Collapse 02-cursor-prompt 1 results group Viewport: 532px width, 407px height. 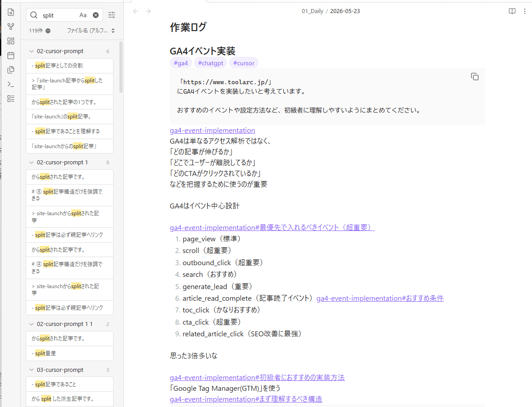tap(31, 163)
